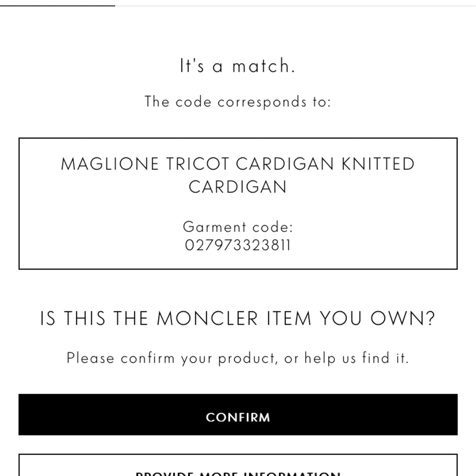Click the word OWN? in the question heading
476x476 pixels.
tap(403, 319)
